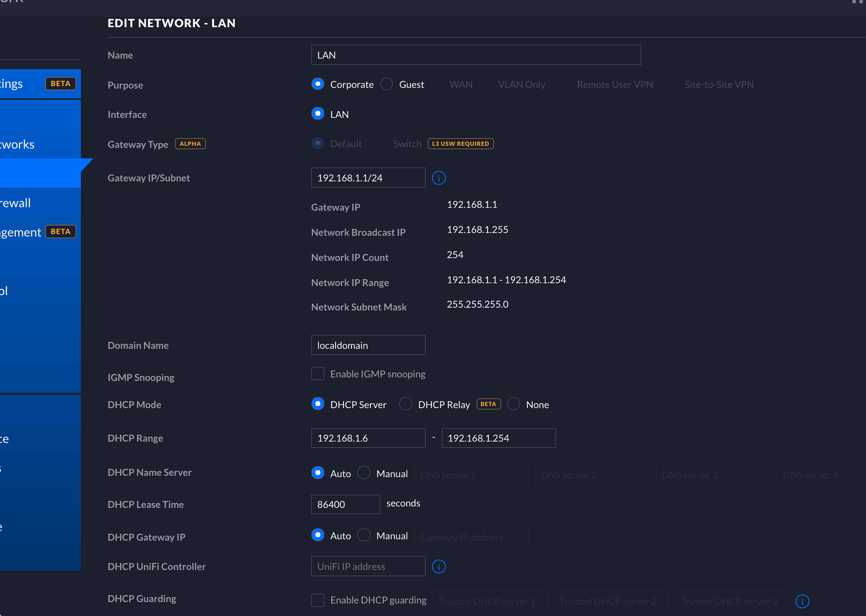Click info icon beside Gateway IP/Subnet field
866x616 pixels.
439,178
